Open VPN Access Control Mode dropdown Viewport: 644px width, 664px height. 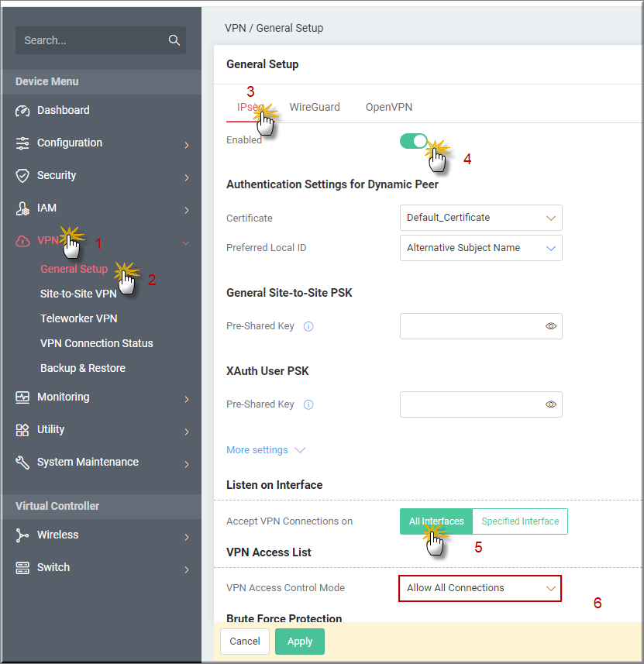tap(480, 588)
